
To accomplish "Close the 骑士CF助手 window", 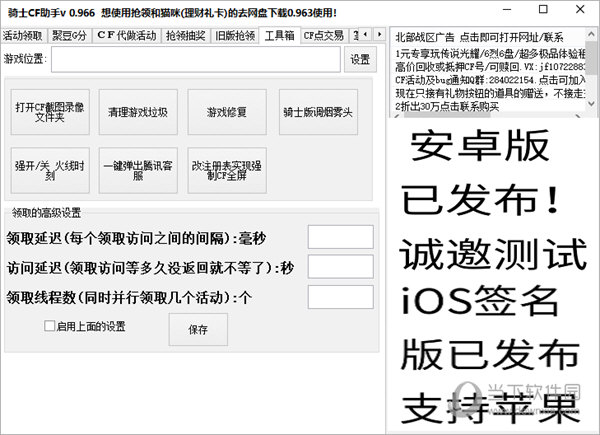I will tap(580, 10).
